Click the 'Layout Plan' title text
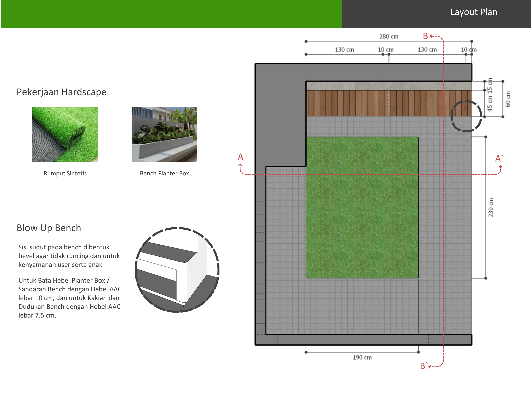Screen dimensions: 532x399 pos(474,12)
